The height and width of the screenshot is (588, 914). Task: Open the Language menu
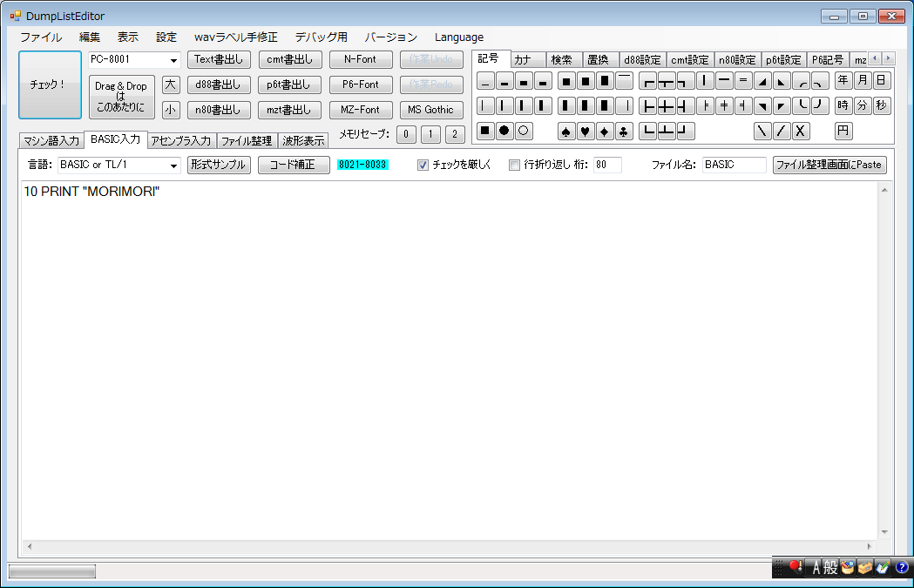click(459, 37)
